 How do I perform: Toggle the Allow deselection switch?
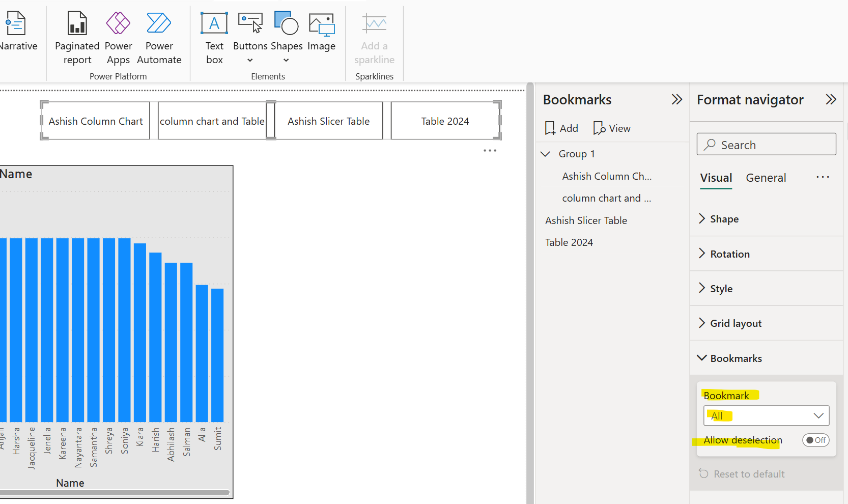pyautogui.click(x=815, y=440)
